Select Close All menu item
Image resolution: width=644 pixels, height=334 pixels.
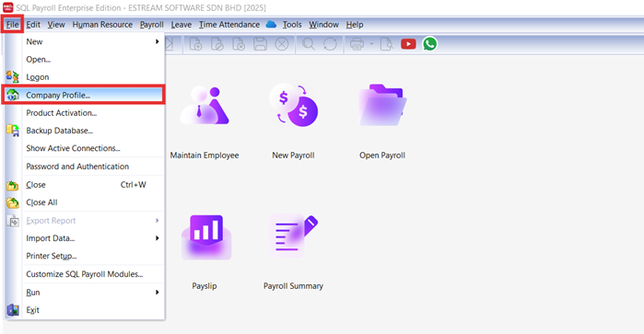pos(84,202)
